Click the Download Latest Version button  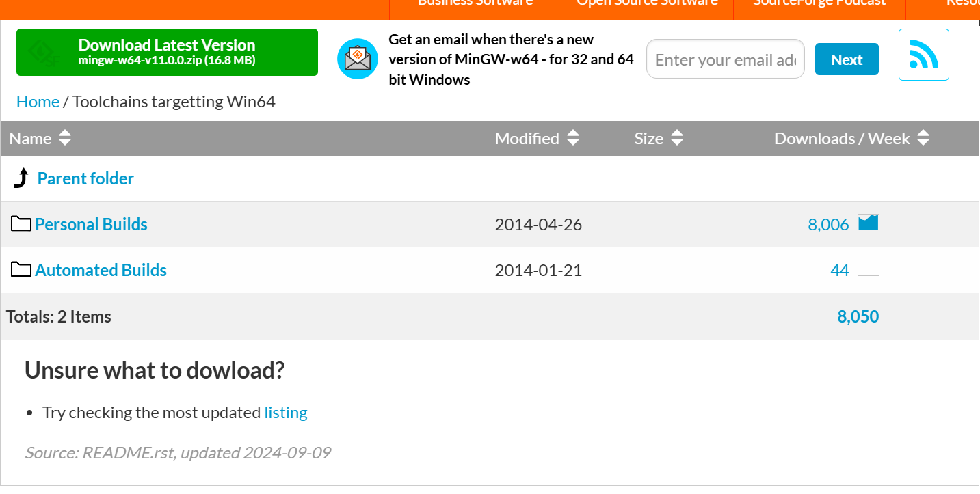[x=167, y=52]
